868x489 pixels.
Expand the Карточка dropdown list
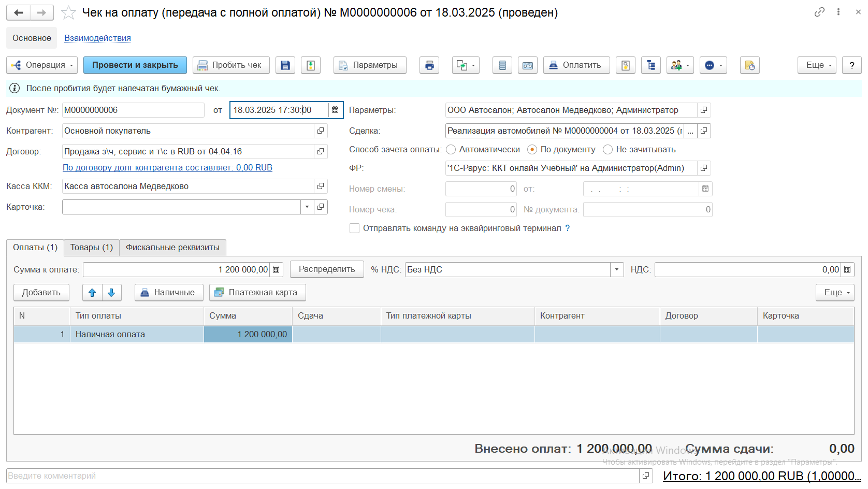click(307, 207)
